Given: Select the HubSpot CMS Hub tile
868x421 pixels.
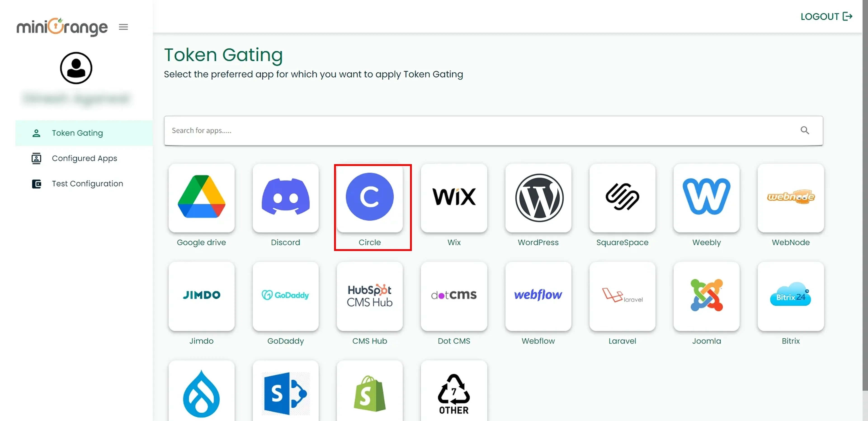Looking at the screenshot, I should pyautogui.click(x=370, y=296).
